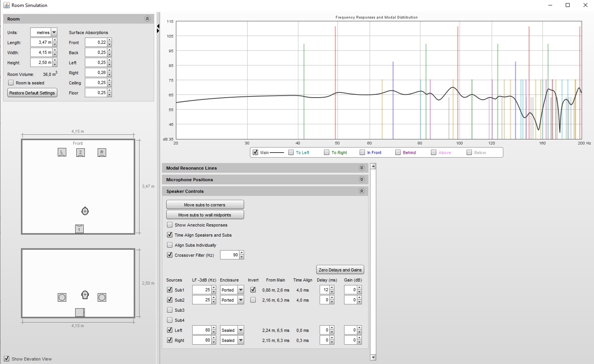The image size is (594, 364).
Task: Enable the Sub4 source checkbox
Action: tap(170, 320)
